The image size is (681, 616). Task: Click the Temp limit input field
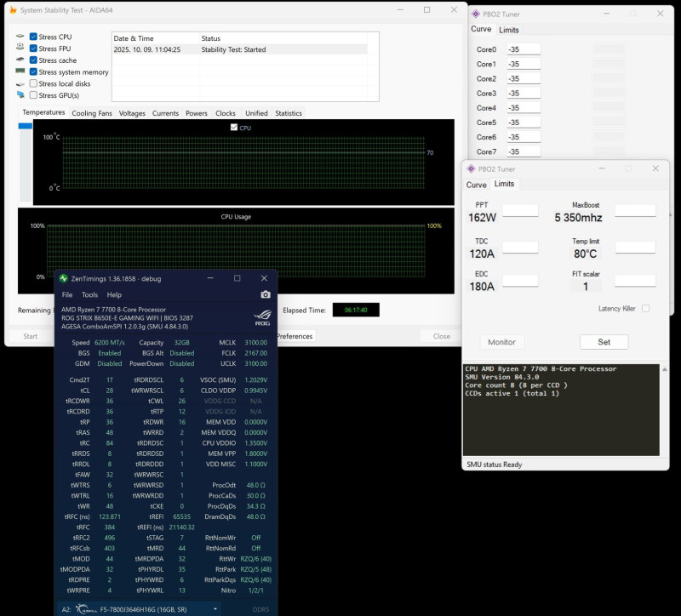635,247
